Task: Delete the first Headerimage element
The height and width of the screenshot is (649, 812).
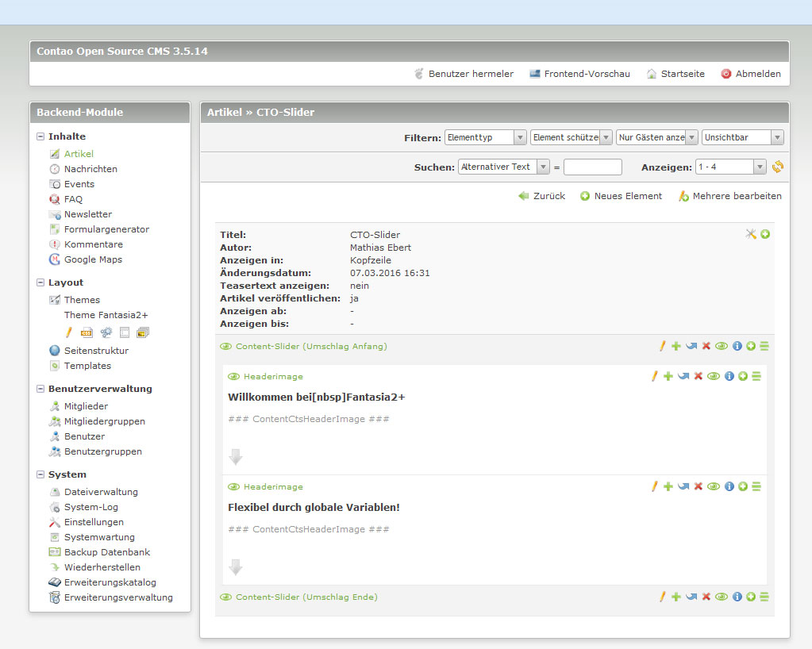Action: [698, 376]
